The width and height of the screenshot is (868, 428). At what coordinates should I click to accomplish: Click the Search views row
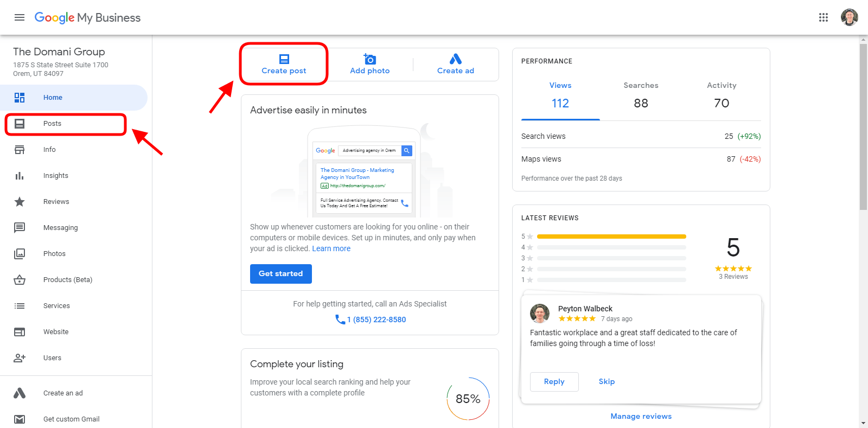click(x=641, y=136)
